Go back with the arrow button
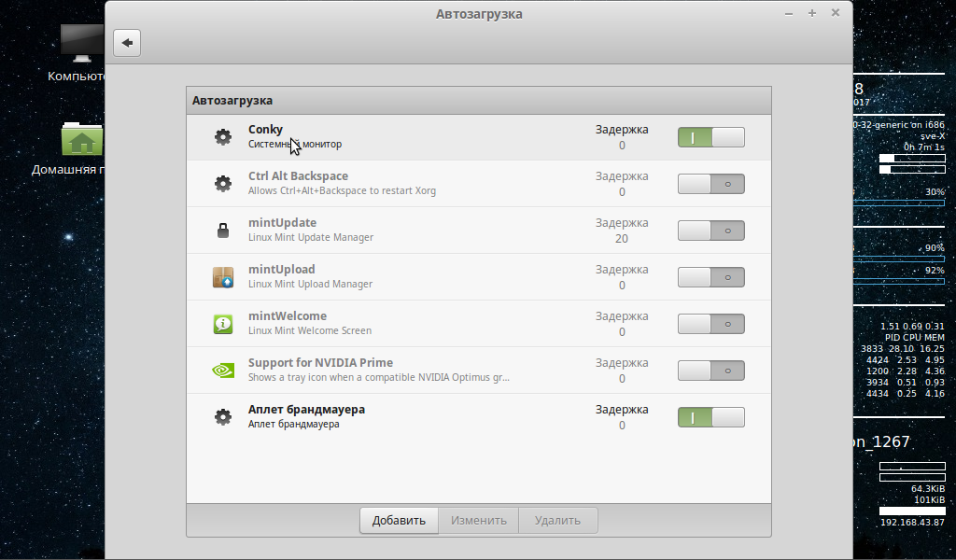956x560 pixels. click(127, 43)
